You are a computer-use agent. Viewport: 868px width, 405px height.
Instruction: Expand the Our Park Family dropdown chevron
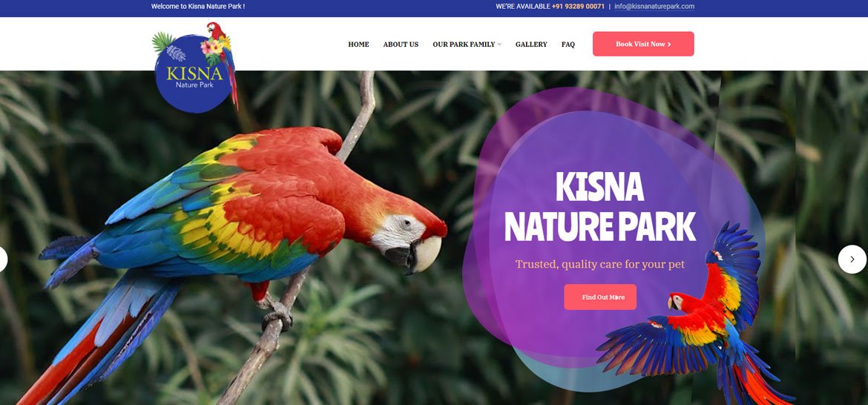[499, 45]
